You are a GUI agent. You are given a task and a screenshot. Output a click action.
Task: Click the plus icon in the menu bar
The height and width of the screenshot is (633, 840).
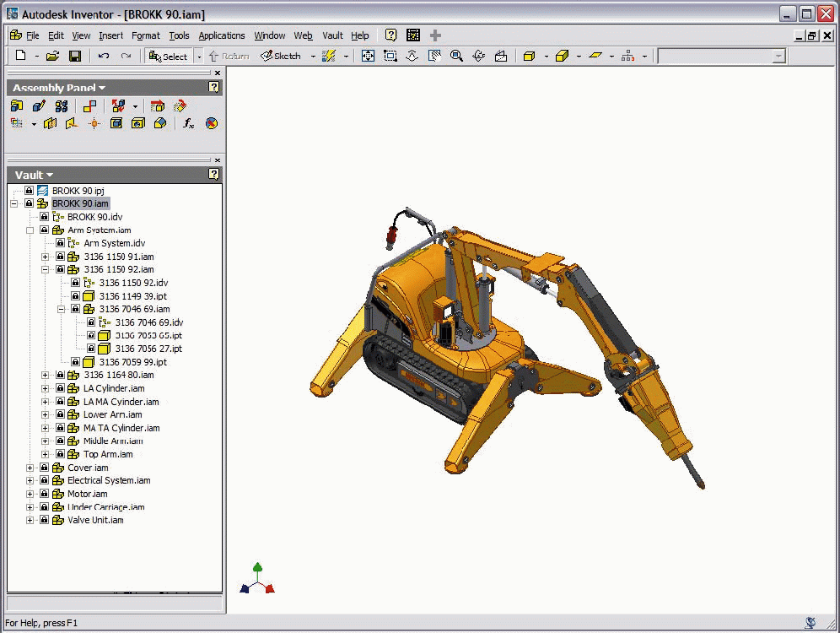(435, 35)
